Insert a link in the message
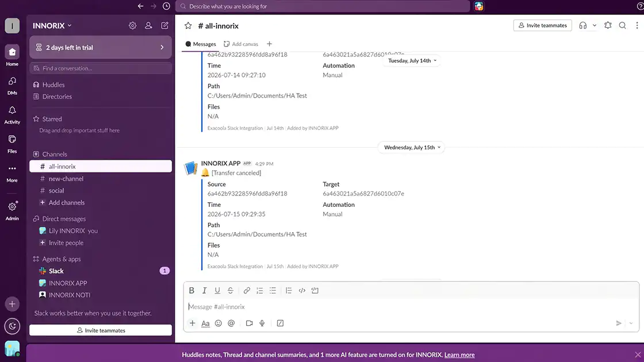 (247, 291)
